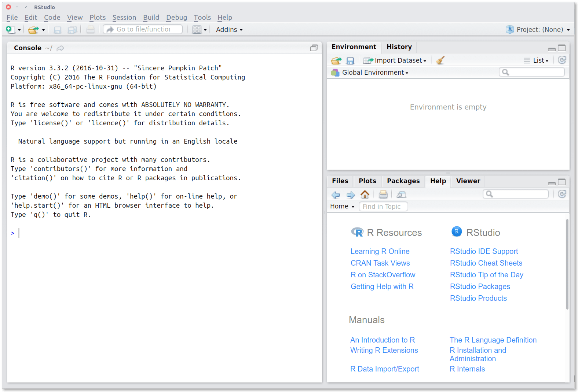The height and width of the screenshot is (392, 578).
Task: Click the view working directory arrow in Console
Action: (x=61, y=48)
